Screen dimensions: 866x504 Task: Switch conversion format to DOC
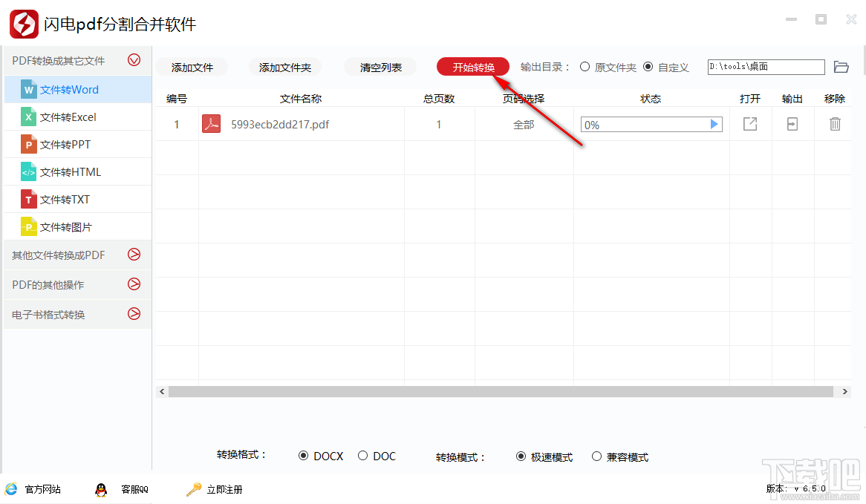coord(363,456)
